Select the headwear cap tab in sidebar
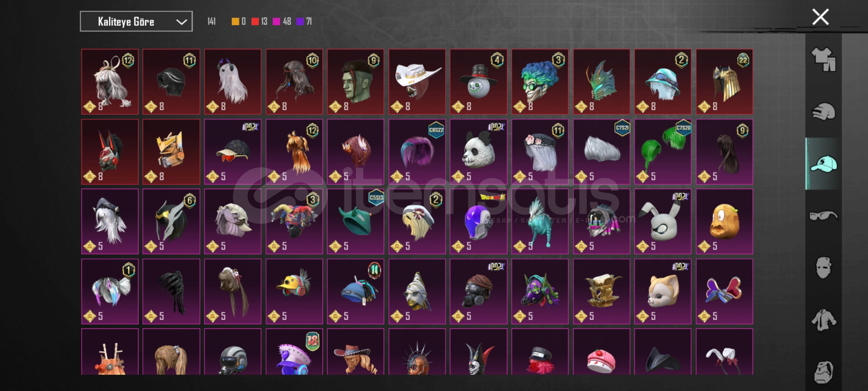The image size is (868, 391). 824,164
